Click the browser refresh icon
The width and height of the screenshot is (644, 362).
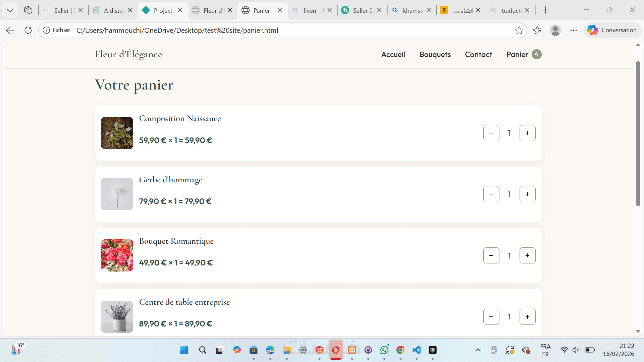(x=28, y=30)
